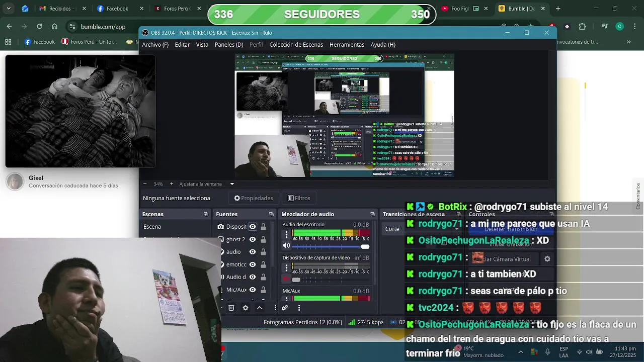The image size is (644, 362).
Task: Click the Filtros button
Action: click(x=299, y=198)
